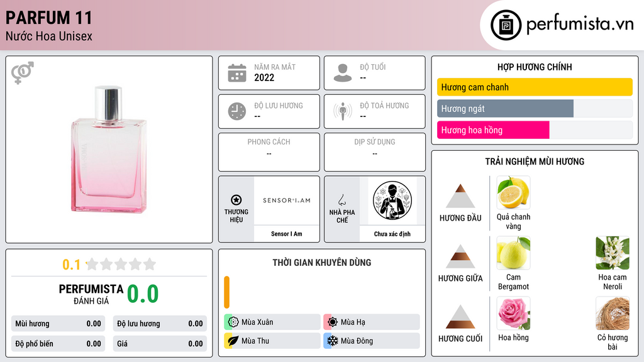Click the 0.1 rating number
644x362 pixels.
pyautogui.click(x=71, y=265)
